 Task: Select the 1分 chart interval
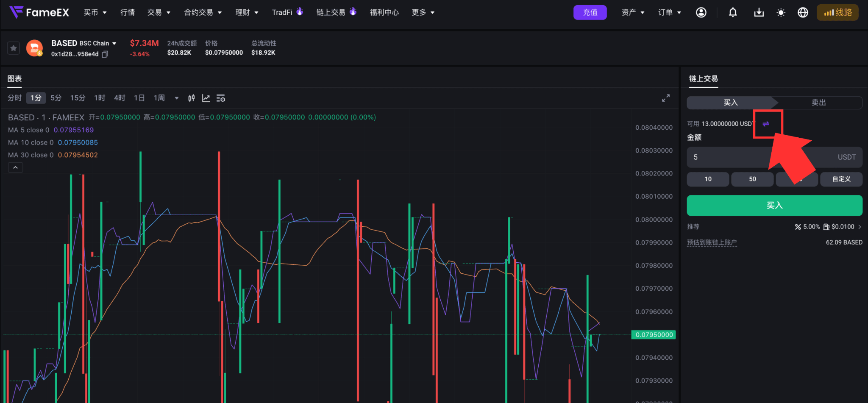pyautogui.click(x=36, y=98)
